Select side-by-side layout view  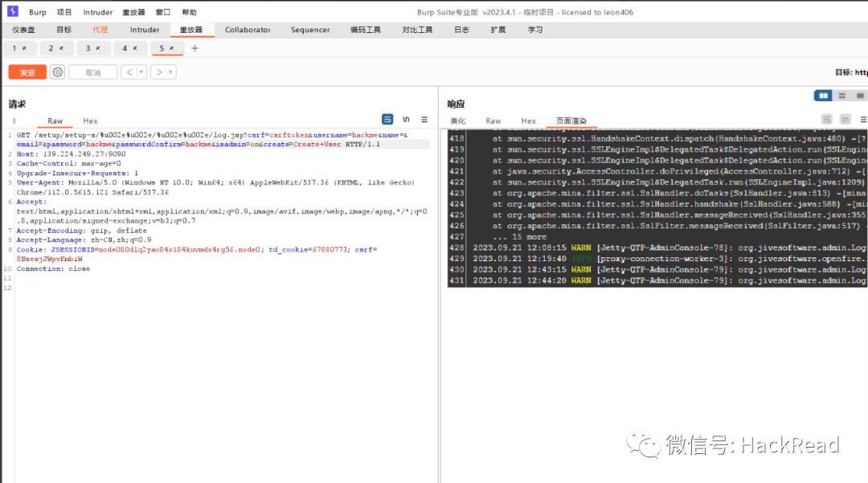coord(823,96)
